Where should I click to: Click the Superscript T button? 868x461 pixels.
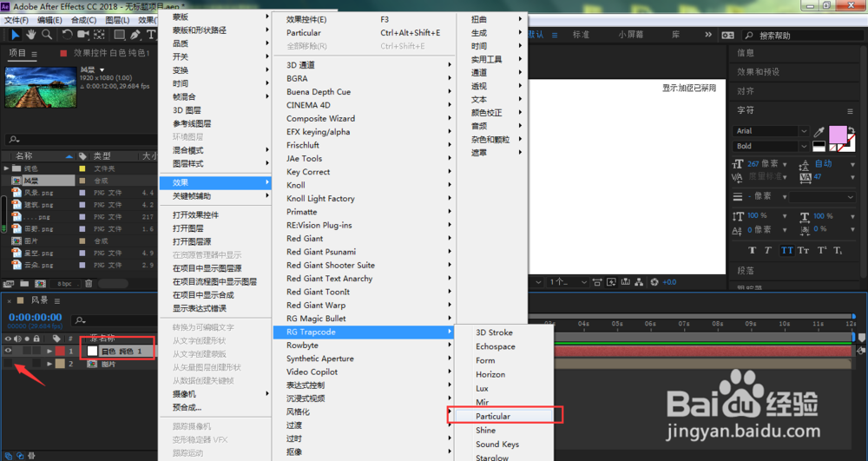click(x=822, y=250)
